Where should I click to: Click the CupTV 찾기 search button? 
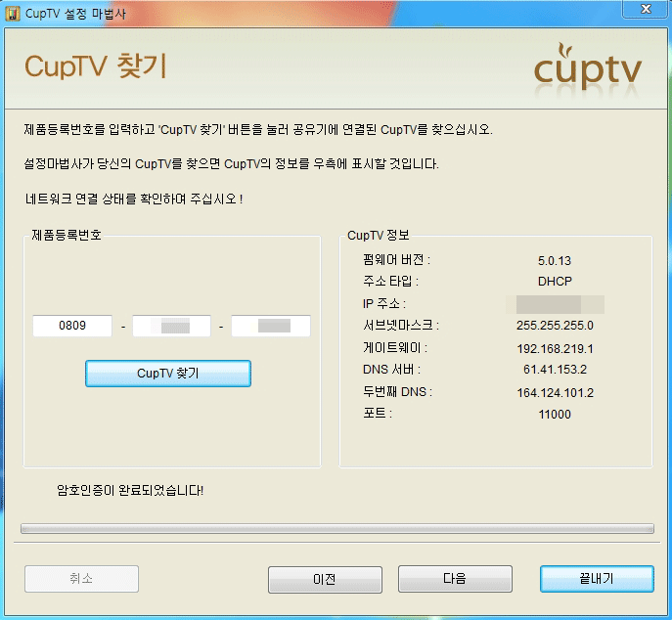coord(168,374)
